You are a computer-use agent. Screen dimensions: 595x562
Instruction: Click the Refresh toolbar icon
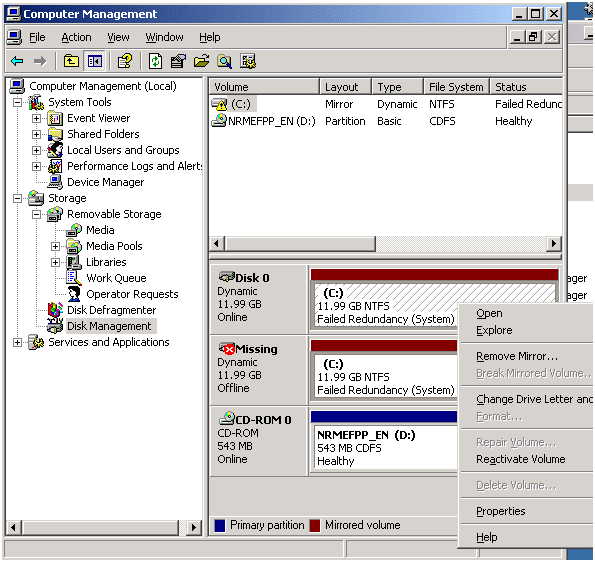pos(155,61)
